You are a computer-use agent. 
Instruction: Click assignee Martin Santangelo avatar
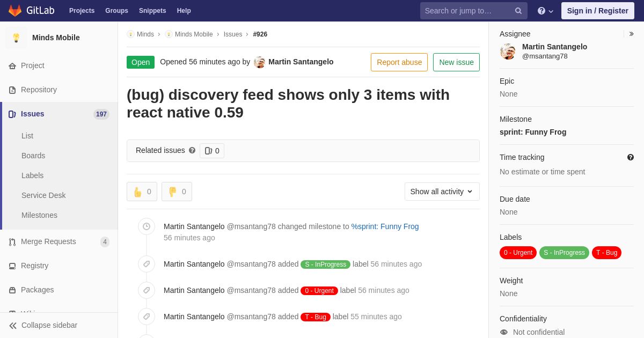(x=508, y=52)
